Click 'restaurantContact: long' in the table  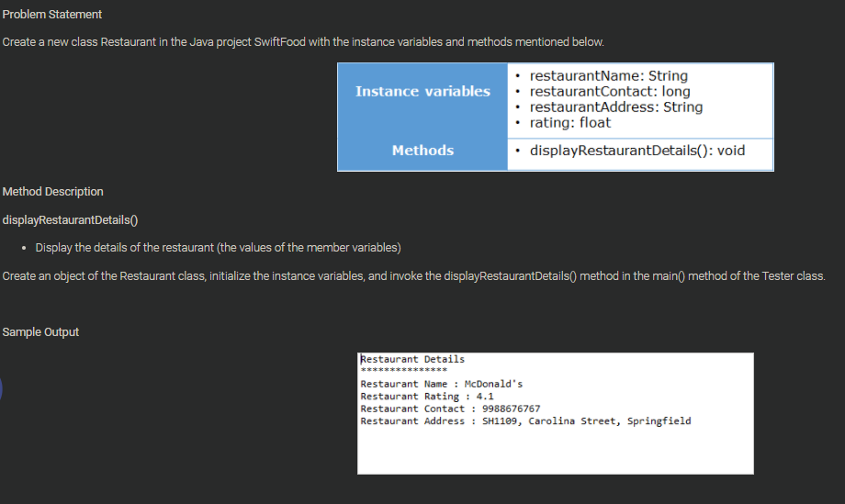(610, 92)
